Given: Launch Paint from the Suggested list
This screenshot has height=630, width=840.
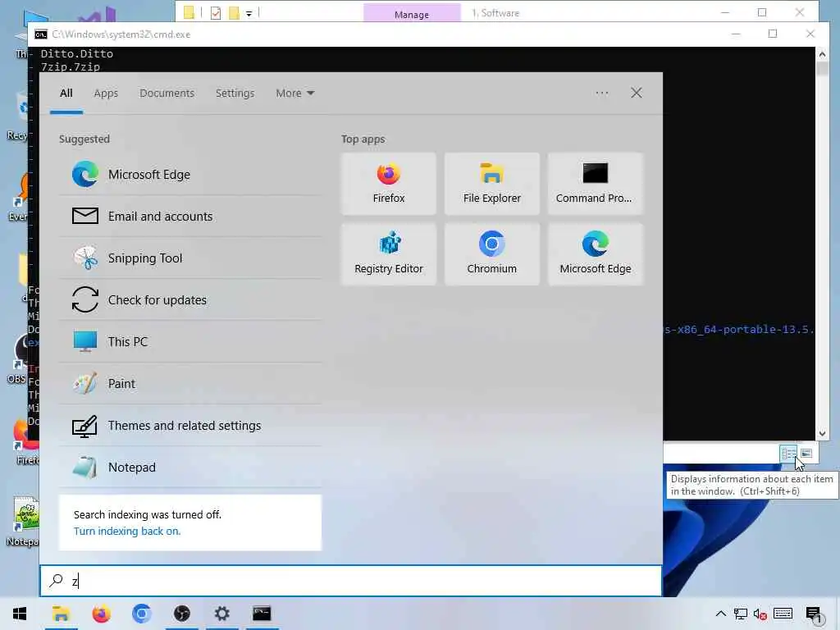Looking at the screenshot, I should 190,384.
